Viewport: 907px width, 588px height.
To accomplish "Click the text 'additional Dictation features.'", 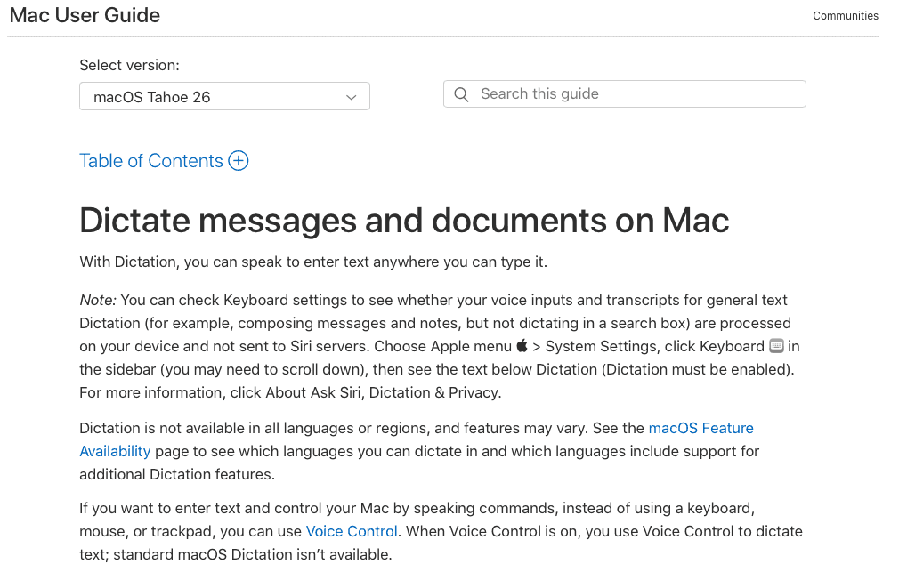I will [177, 475].
